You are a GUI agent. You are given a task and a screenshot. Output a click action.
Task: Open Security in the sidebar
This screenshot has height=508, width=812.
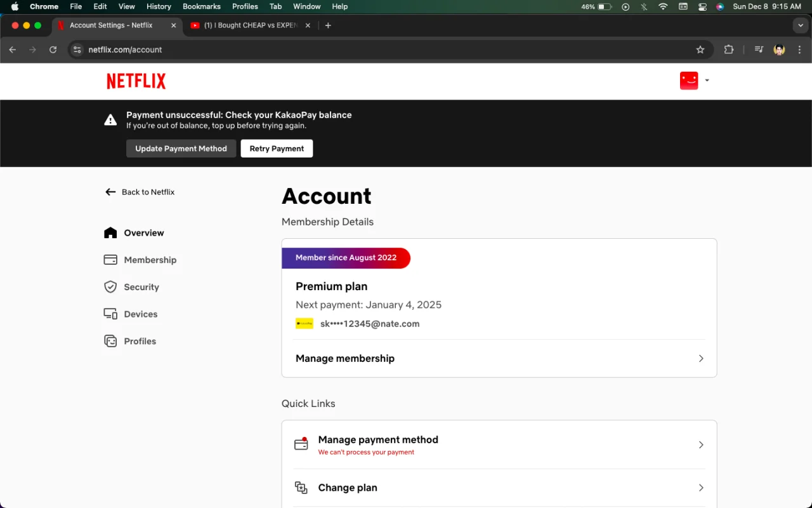(x=141, y=287)
